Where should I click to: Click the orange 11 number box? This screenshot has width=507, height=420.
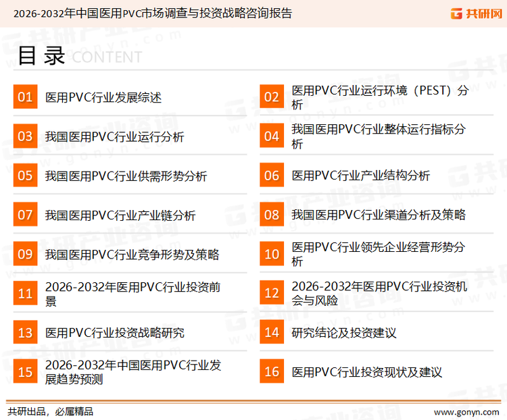[25, 293]
